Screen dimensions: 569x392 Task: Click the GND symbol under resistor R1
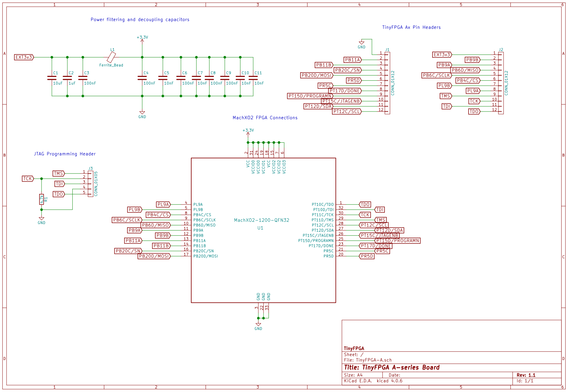coord(41,219)
